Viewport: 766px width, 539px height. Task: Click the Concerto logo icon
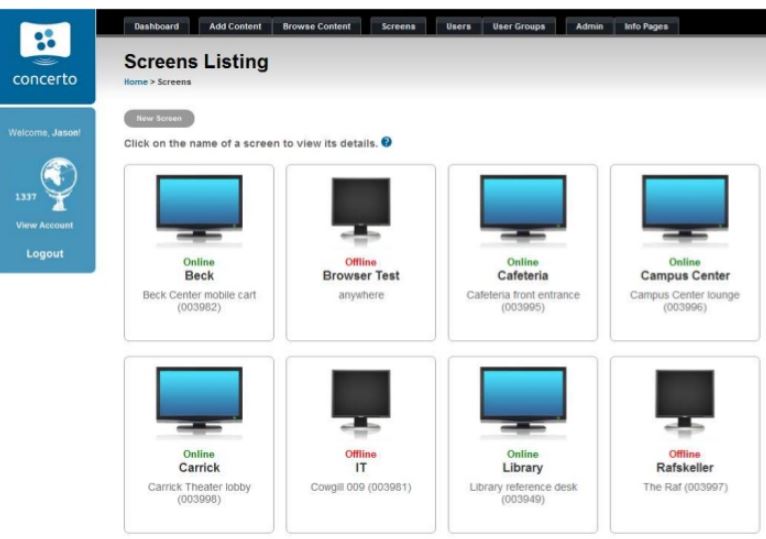tap(45, 43)
